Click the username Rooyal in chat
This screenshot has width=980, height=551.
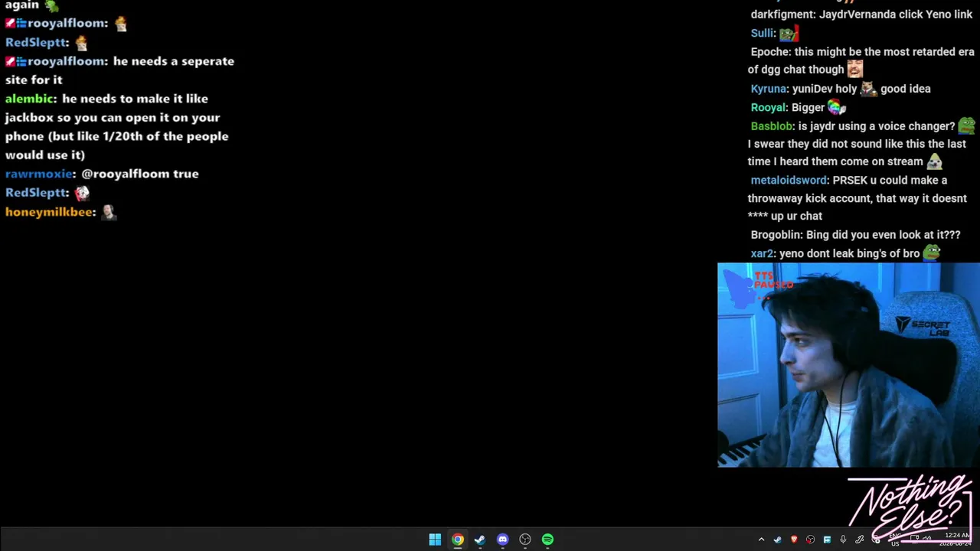click(767, 107)
